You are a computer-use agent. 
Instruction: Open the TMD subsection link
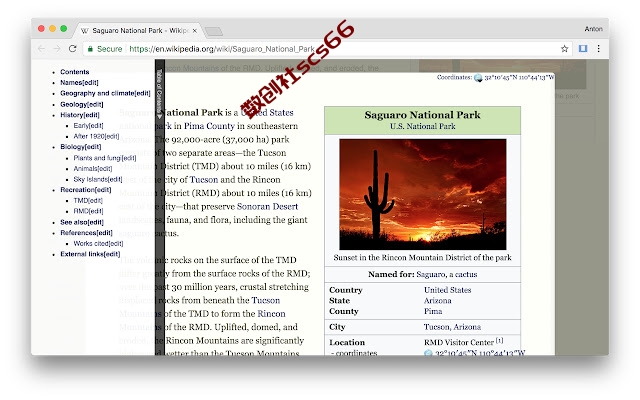coord(88,200)
